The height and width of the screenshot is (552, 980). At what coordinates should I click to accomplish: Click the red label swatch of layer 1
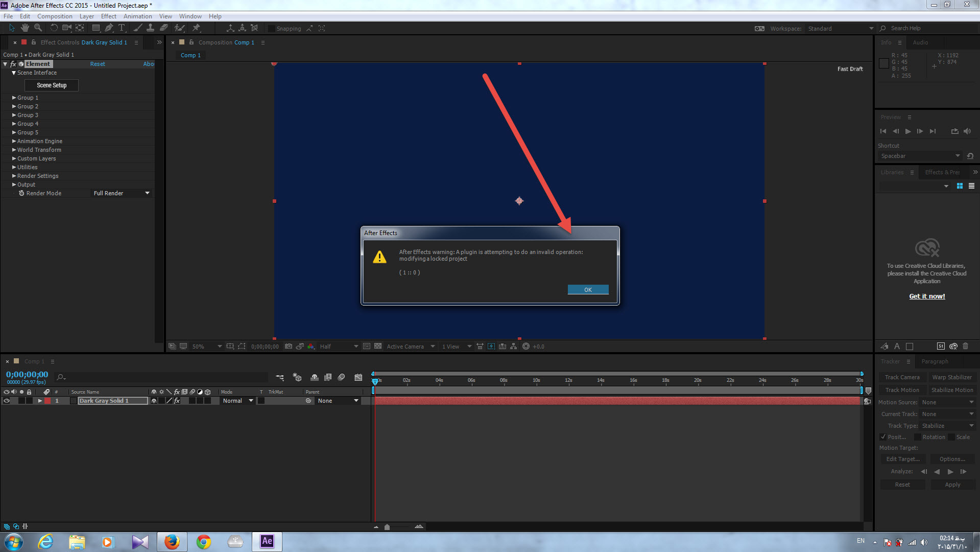[47, 401]
